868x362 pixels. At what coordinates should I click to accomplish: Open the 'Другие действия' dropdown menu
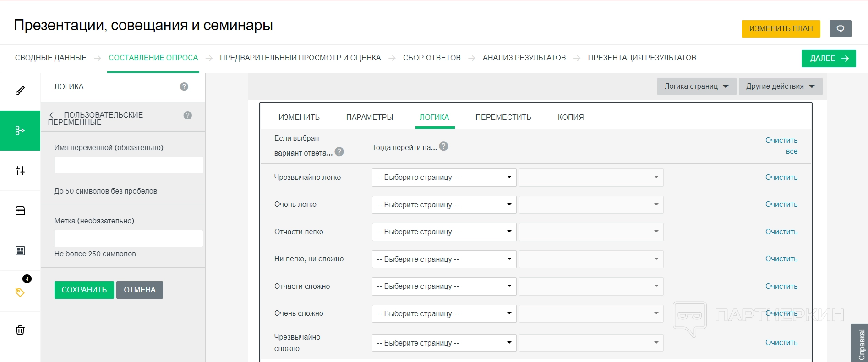pyautogui.click(x=780, y=86)
